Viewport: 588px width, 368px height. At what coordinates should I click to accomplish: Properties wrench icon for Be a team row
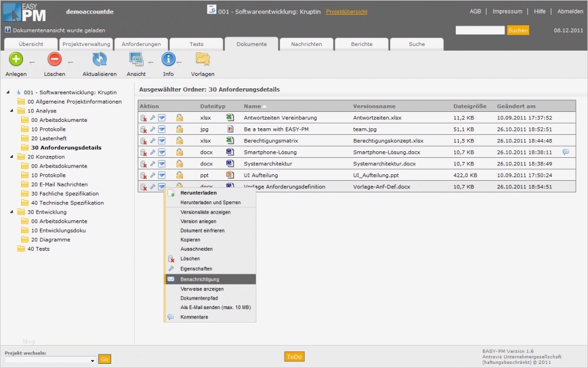[x=153, y=129]
